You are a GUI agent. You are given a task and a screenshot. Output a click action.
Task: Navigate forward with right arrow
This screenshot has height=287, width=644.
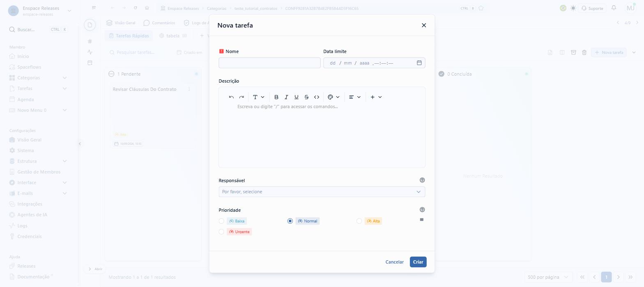pos(124,8)
